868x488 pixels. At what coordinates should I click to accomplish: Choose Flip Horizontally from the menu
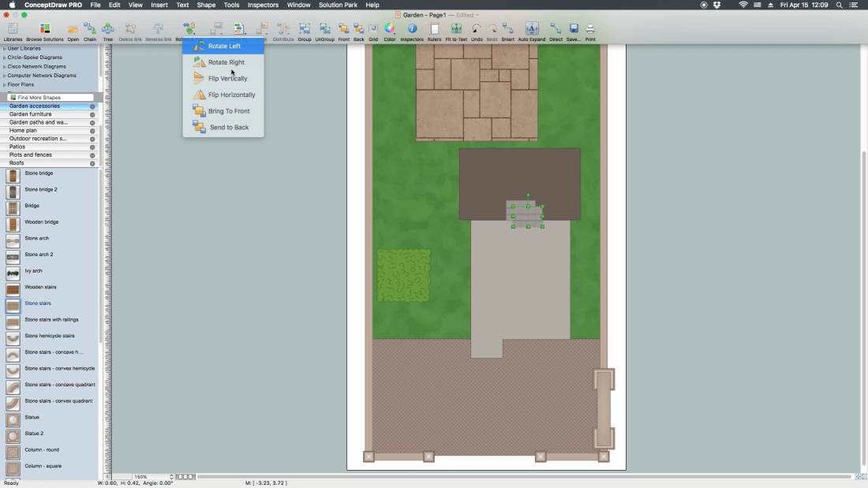point(231,95)
